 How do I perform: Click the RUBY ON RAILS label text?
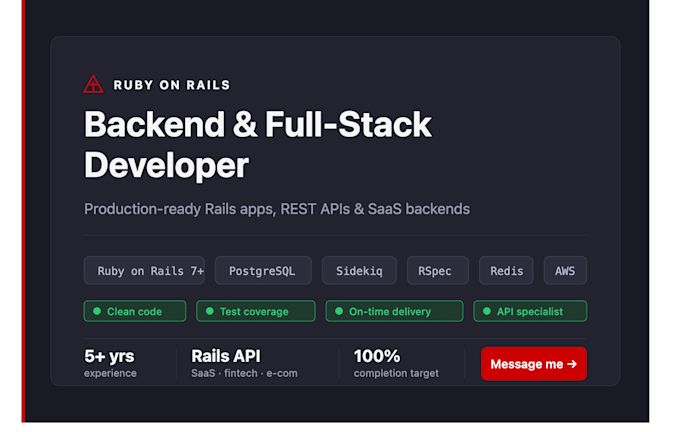pos(172,85)
